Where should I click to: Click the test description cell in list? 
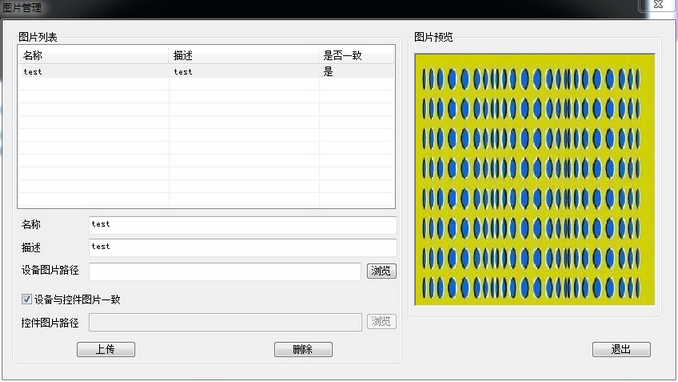[x=183, y=72]
